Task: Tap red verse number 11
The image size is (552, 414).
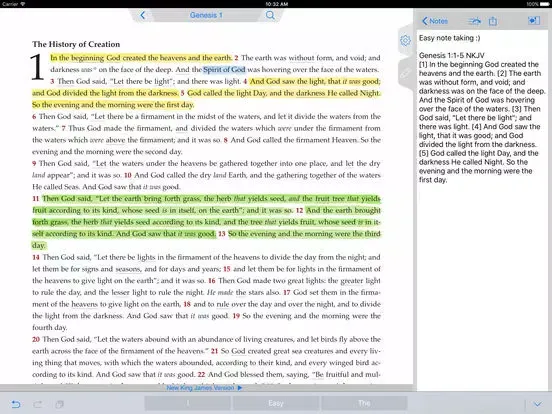Action: click(36, 199)
